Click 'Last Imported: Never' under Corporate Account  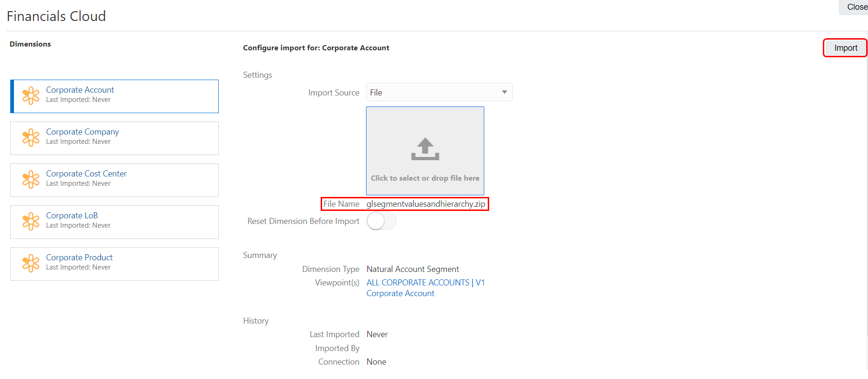[x=78, y=100]
